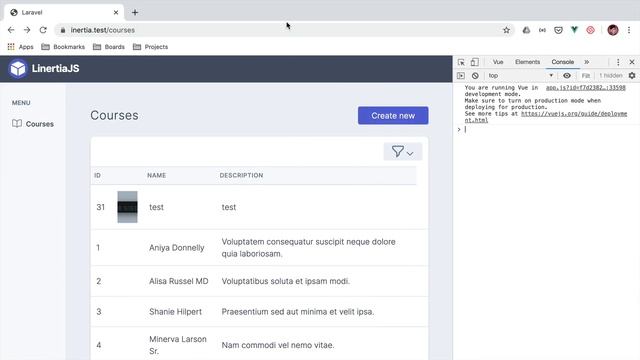
Task: Open the Chrome profile avatar
Action: pos(613,30)
